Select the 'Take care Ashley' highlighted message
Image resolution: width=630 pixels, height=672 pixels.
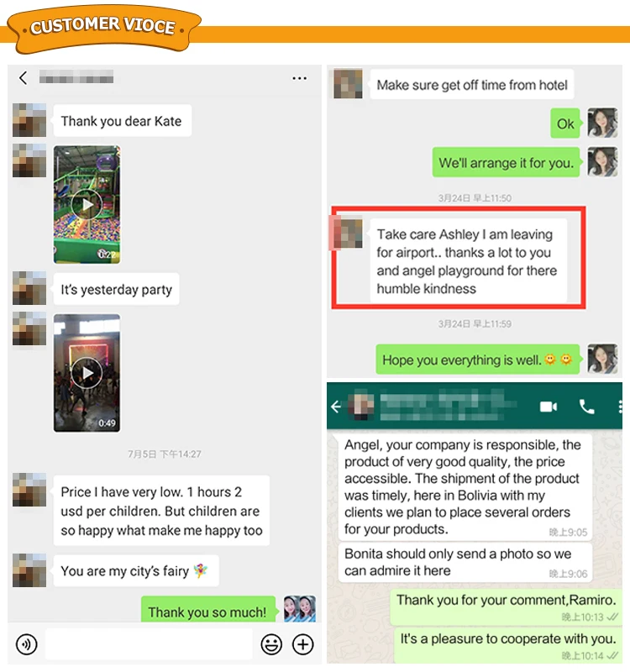point(469,261)
